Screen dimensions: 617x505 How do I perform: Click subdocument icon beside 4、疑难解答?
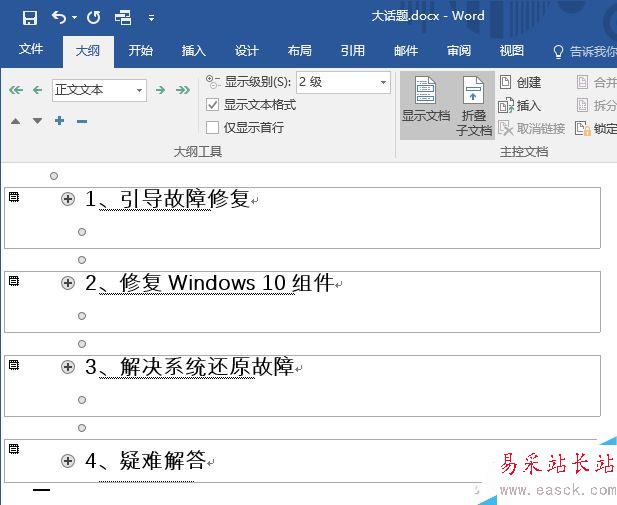coord(14,449)
